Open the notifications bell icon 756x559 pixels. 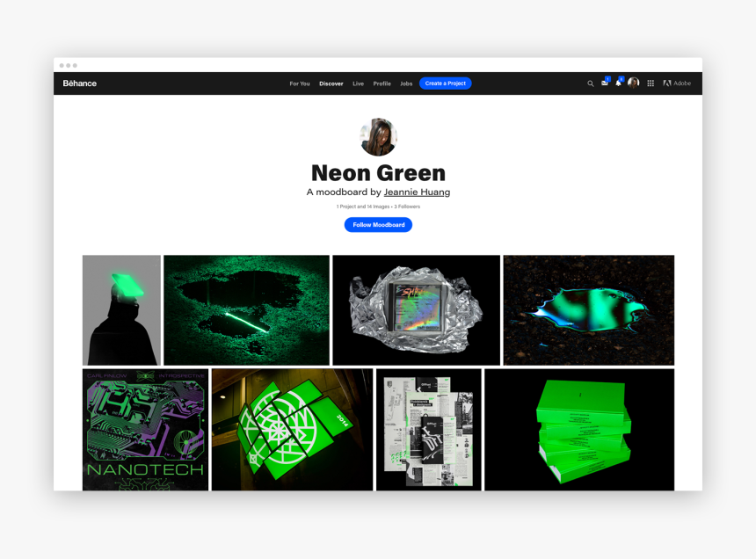(x=618, y=83)
